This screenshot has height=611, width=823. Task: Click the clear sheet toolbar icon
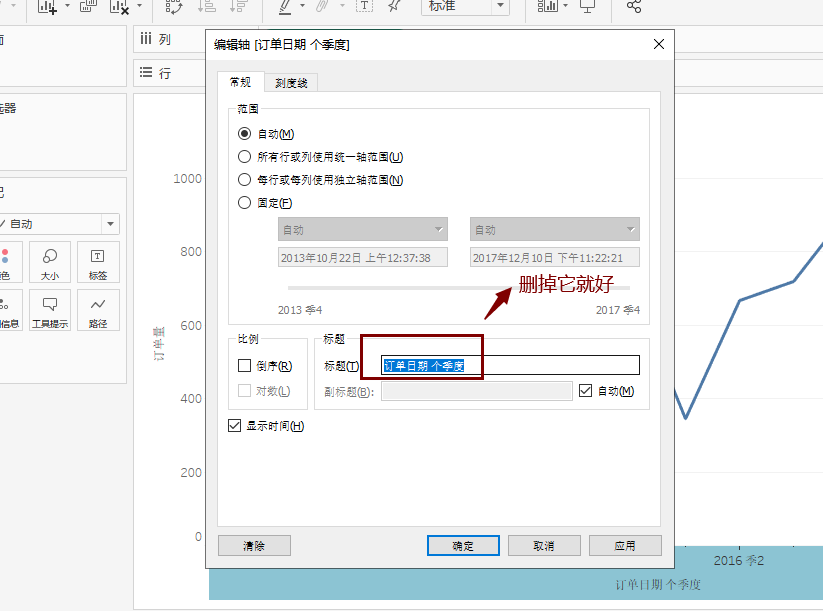tap(120, 6)
